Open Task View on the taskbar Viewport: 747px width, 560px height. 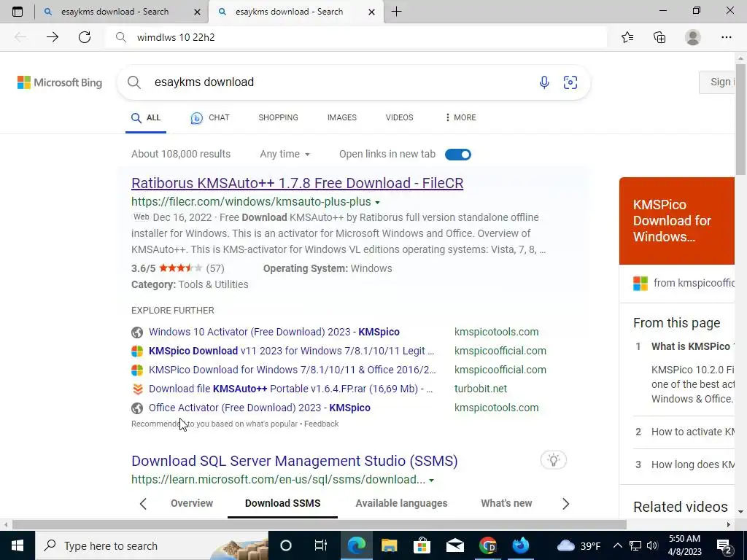[x=321, y=545]
